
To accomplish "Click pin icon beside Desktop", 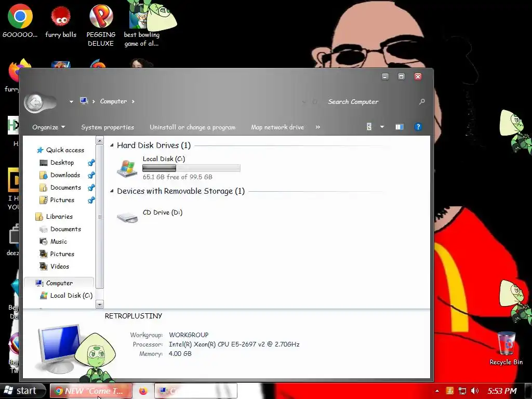I will tap(91, 163).
